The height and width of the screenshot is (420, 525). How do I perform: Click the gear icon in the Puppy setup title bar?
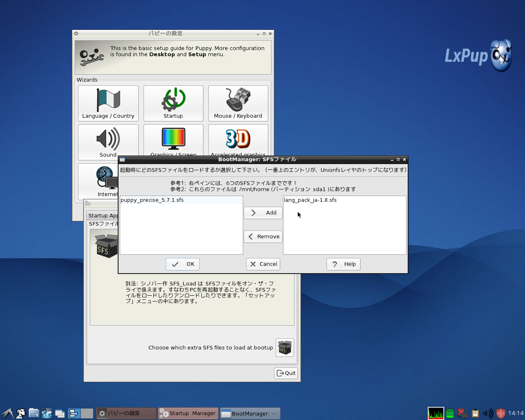[x=76, y=34]
